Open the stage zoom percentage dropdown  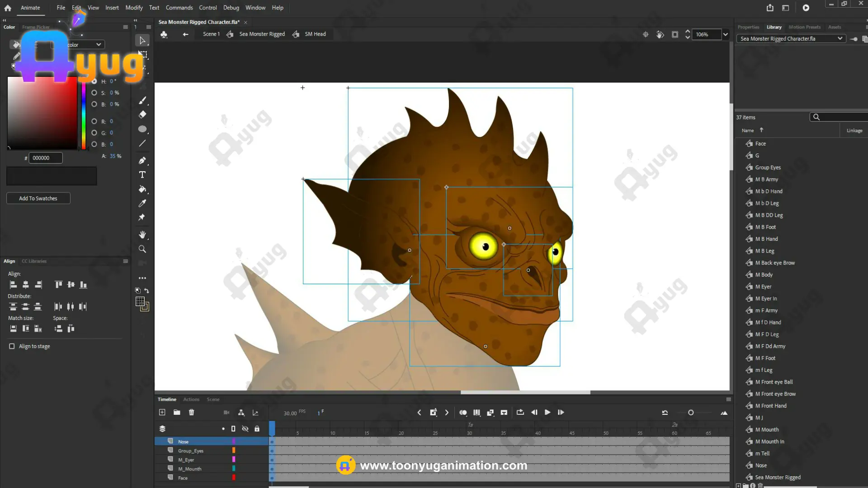[725, 34]
